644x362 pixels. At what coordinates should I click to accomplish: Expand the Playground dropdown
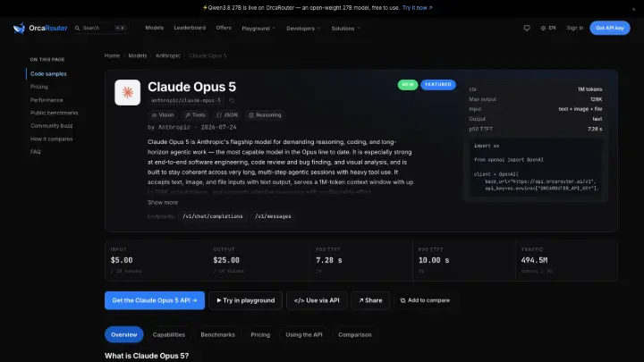click(x=258, y=29)
